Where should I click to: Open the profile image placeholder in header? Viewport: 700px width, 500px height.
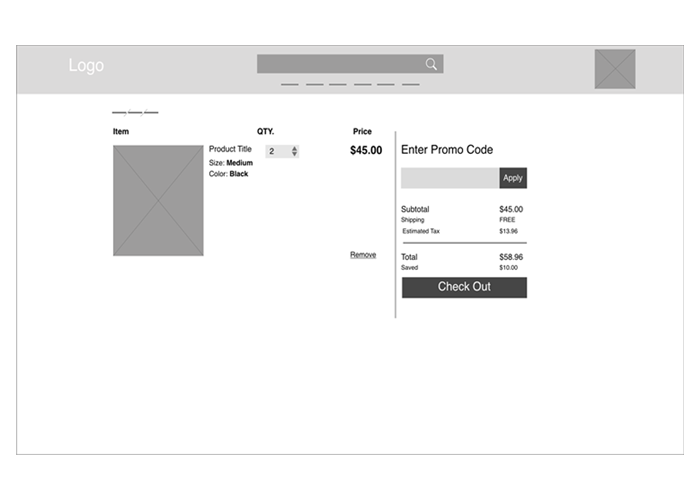point(615,69)
